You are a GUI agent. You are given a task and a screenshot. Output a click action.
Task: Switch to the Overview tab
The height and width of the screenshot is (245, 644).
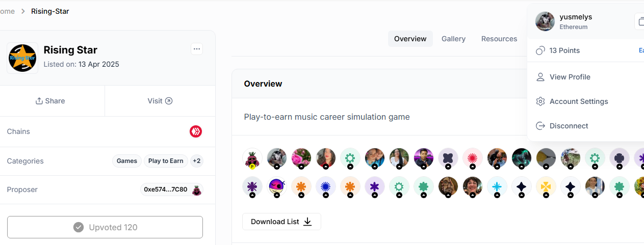pyautogui.click(x=410, y=39)
